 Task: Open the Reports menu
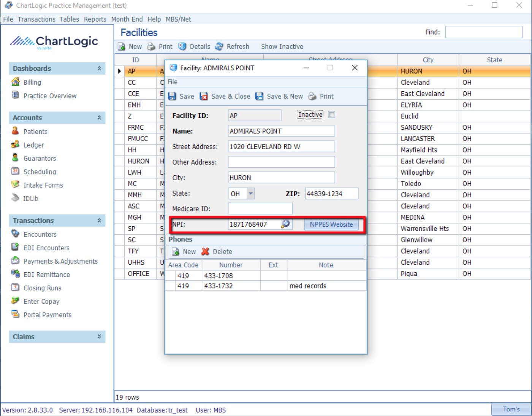click(95, 19)
